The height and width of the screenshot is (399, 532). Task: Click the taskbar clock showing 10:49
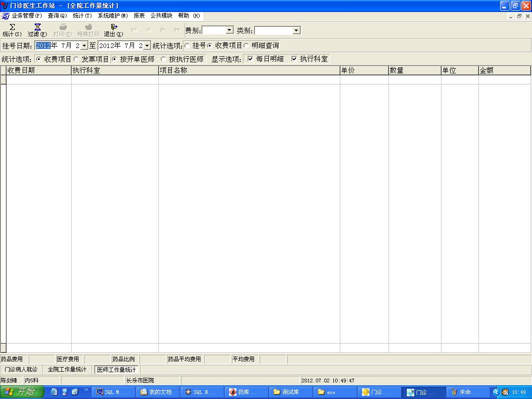tap(519, 392)
